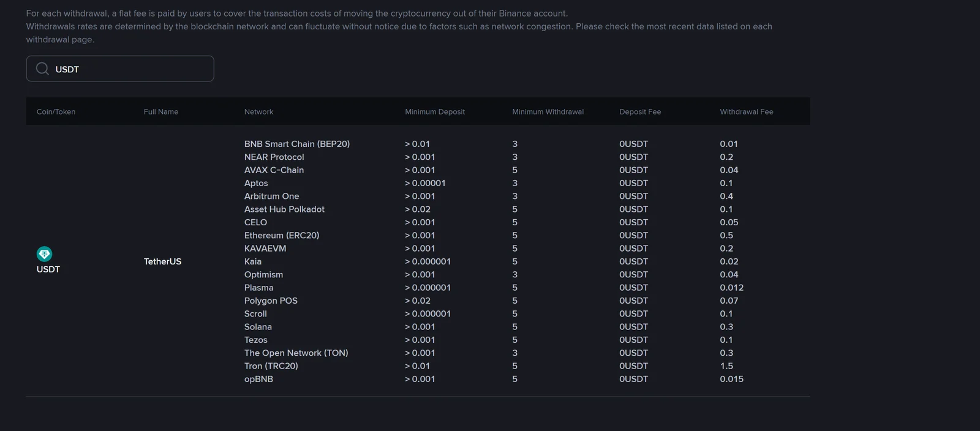Click the Tether USDT coin logo
Image resolution: width=980 pixels, height=431 pixels.
coord(44,253)
